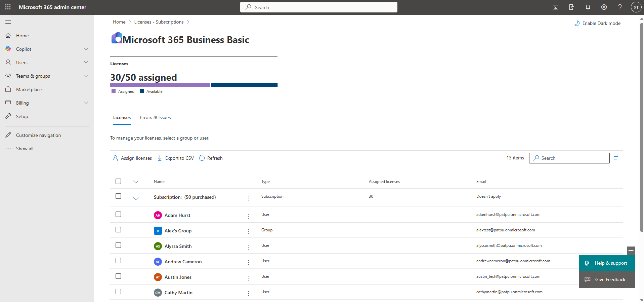Collapse the Subscription row chevron
The image size is (644, 302).
click(x=136, y=198)
